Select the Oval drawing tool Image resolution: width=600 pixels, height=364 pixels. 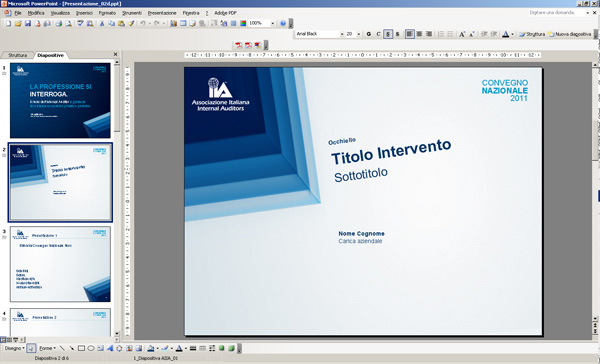91,348
